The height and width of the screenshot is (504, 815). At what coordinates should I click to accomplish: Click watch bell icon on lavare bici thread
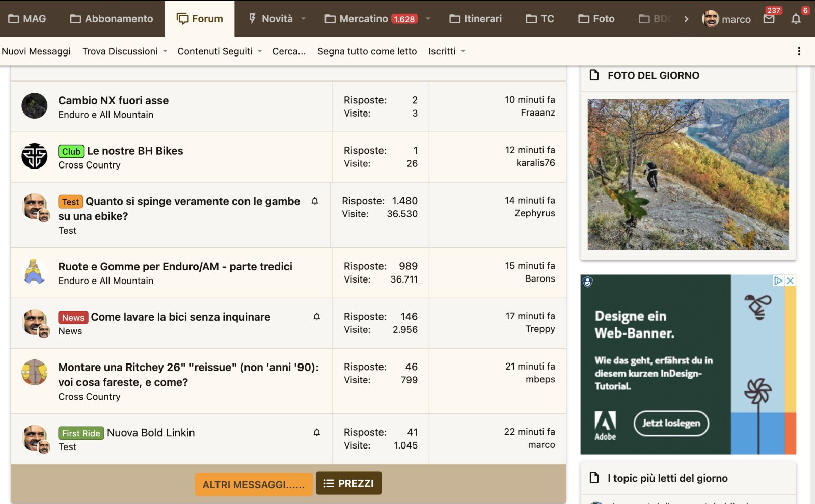click(317, 317)
